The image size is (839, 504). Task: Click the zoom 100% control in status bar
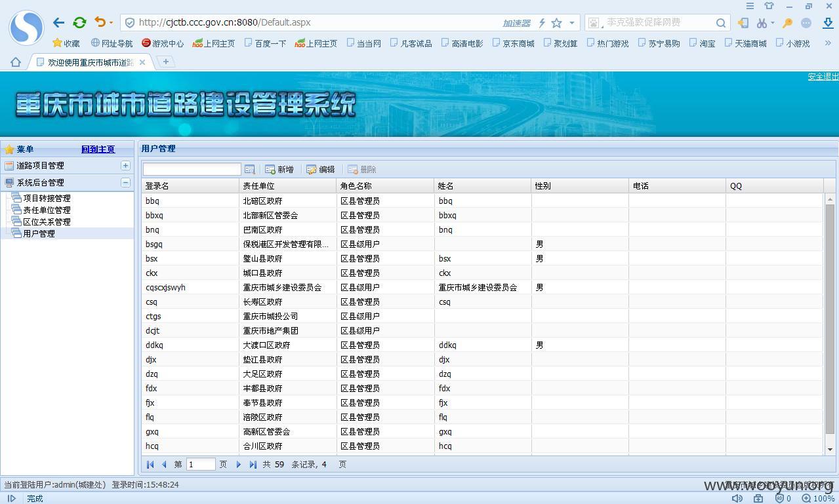click(x=818, y=498)
